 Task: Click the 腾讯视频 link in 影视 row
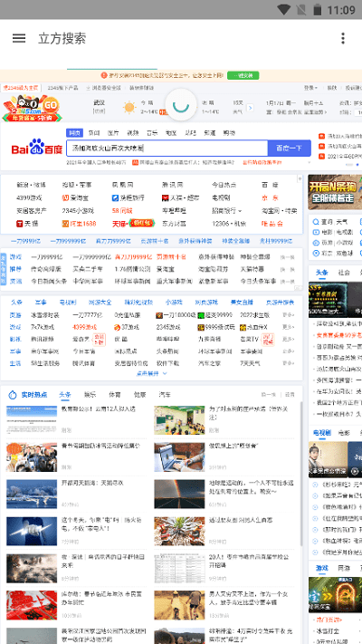[43, 340]
